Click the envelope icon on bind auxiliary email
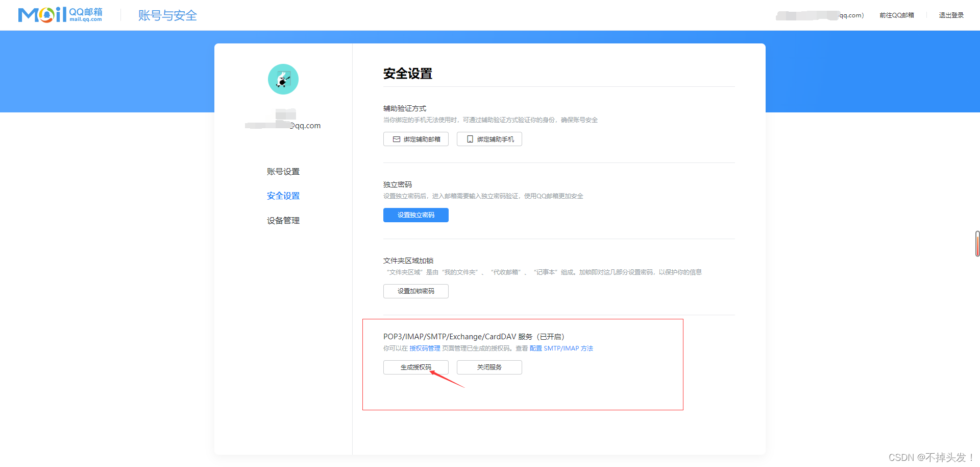Screen dimensions: 980x467 pos(396,138)
